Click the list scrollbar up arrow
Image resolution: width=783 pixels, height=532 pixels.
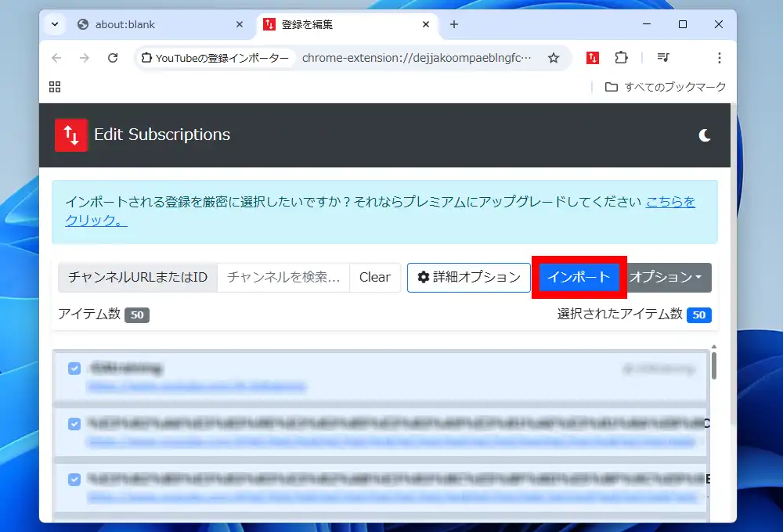tap(714, 347)
